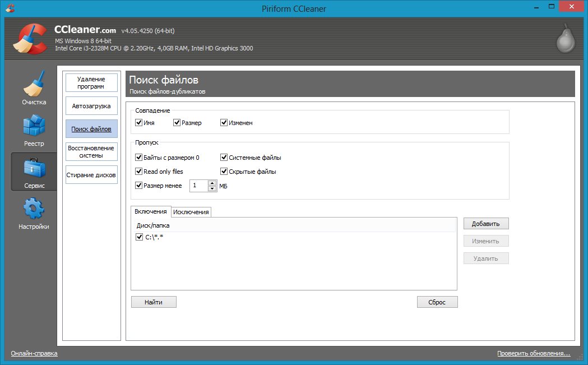Uncheck the Размер match checkbox
Viewport: 588px width, 365px height.
177,123
